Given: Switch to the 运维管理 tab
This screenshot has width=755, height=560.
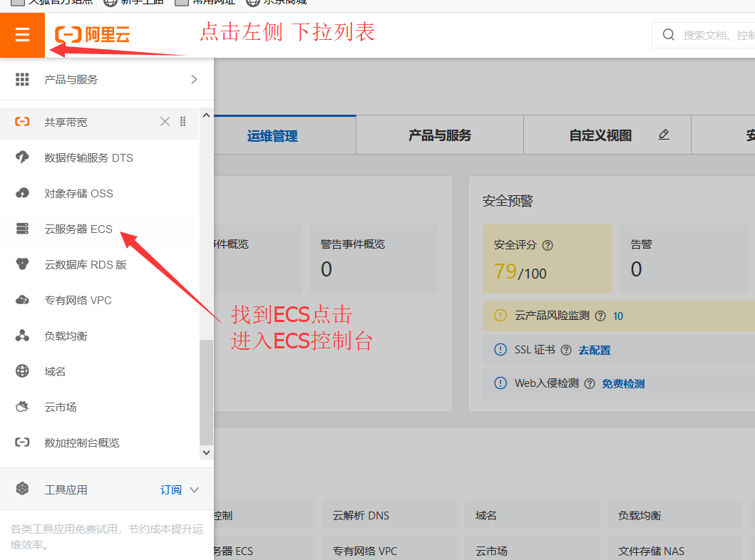Looking at the screenshot, I should pos(272,135).
